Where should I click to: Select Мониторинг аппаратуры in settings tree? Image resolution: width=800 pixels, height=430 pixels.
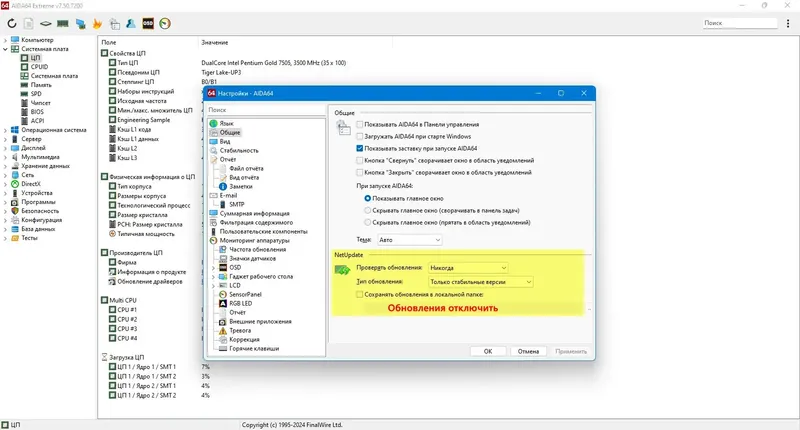click(255, 240)
